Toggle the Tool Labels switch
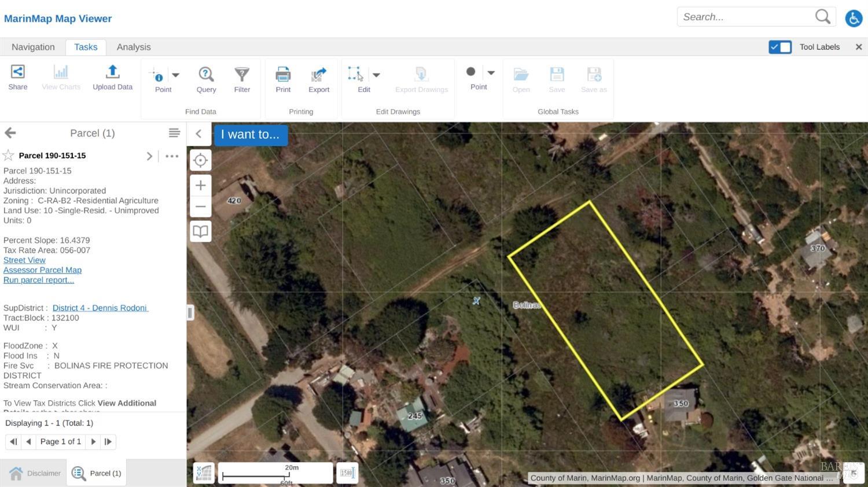Image resolution: width=868 pixels, height=487 pixels. click(x=779, y=47)
